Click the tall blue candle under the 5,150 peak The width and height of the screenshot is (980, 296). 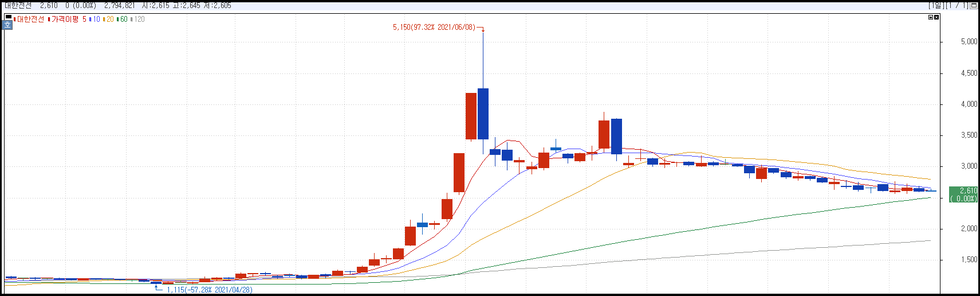pos(483,114)
